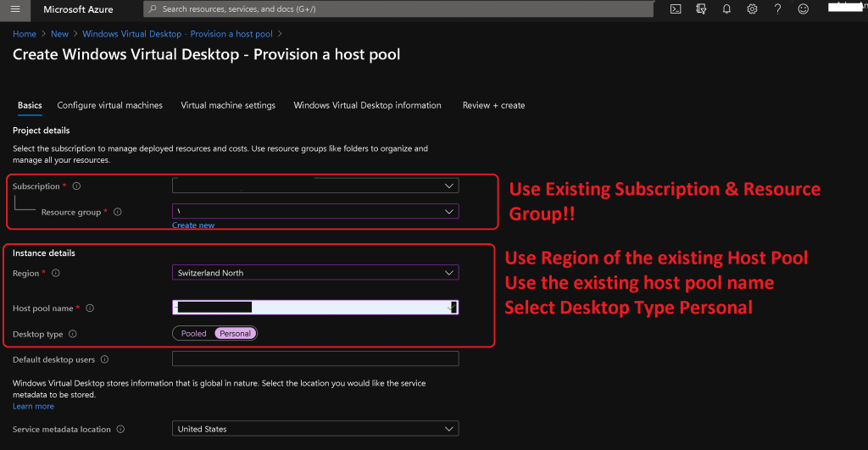Click the Learn more link
Image resolution: width=868 pixels, height=450 pixels.
(33, 406)
